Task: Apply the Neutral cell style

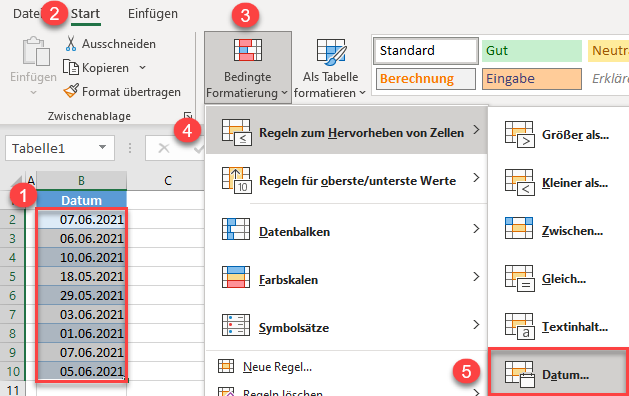Action: pos(608,51)
